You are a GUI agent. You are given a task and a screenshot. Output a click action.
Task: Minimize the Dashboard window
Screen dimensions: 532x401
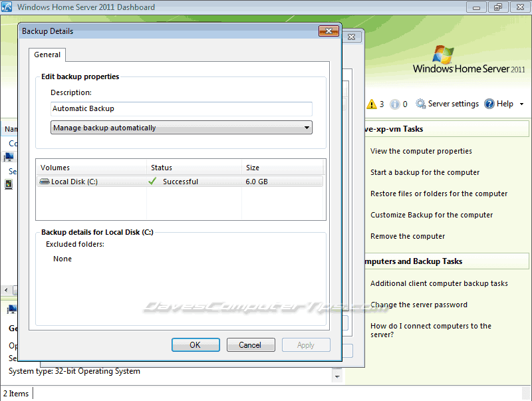click(x=477, y=7)
